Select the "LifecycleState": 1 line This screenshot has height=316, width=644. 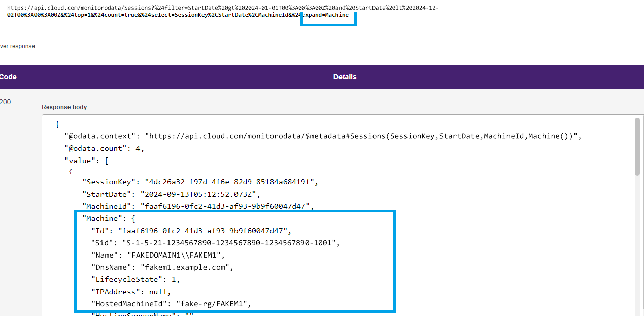135,279
